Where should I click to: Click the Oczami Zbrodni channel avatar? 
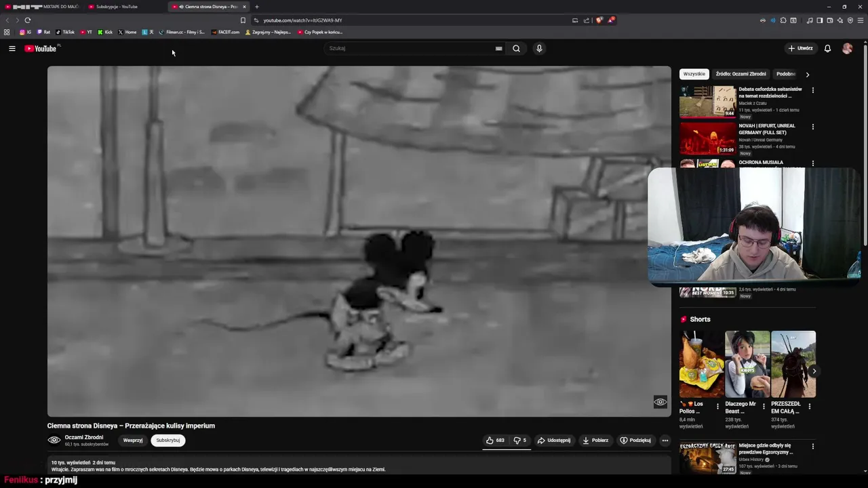coord(54,440)
